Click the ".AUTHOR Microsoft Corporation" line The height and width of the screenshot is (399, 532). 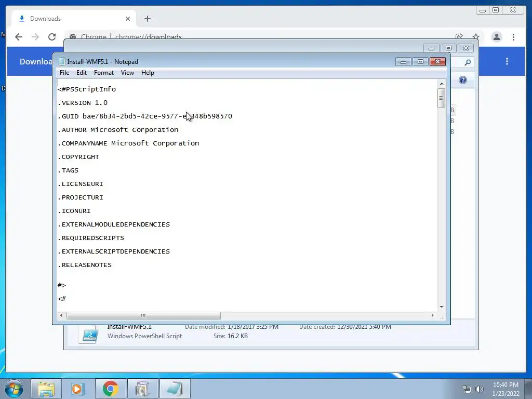(x=118, y=130)
